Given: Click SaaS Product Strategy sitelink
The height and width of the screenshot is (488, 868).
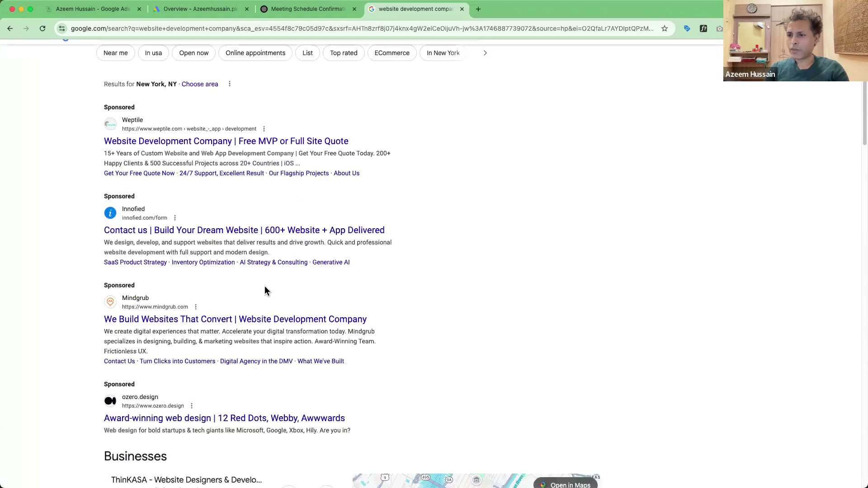Looking at the screenshot, I should pos(135,262).
